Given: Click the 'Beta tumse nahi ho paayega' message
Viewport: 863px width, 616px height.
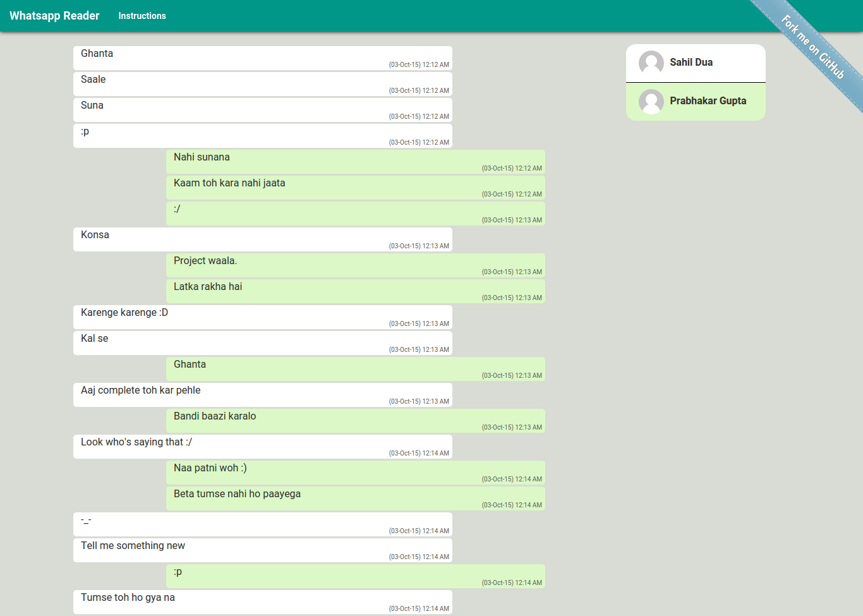Looking at the screenshot, I should 355,498.
